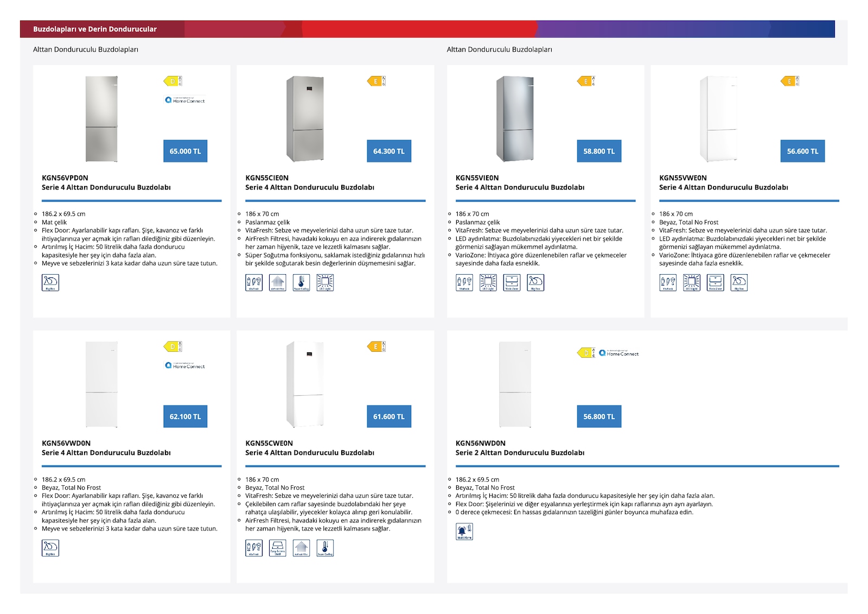
Task: Click the energy label E on KGN55VWE0N
Action: point(790,81)
